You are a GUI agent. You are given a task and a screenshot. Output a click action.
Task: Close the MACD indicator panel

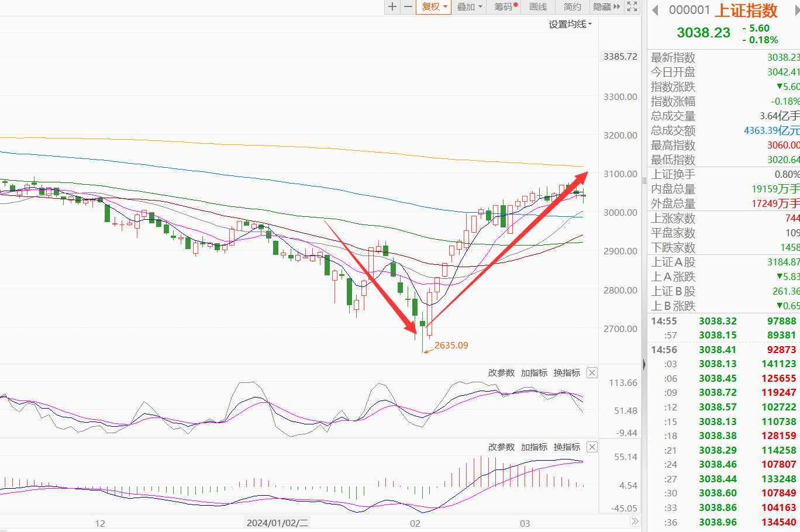(592, 447)
